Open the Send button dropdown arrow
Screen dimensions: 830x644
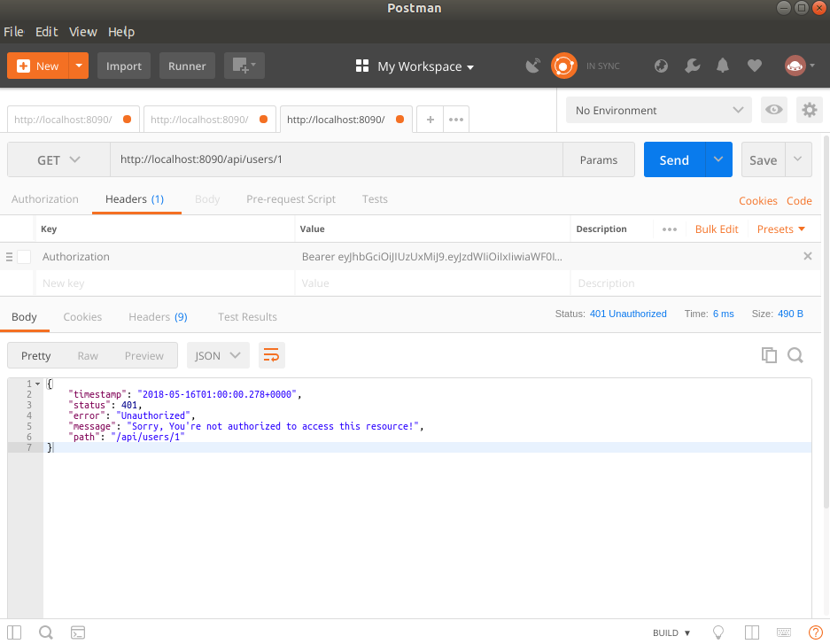tap(718, 159)
